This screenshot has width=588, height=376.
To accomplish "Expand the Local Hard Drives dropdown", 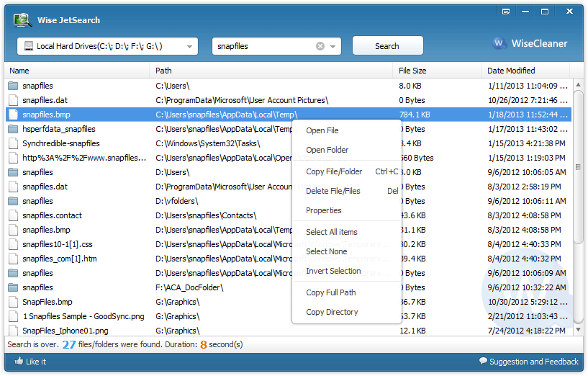I will [x=191, y=46].
